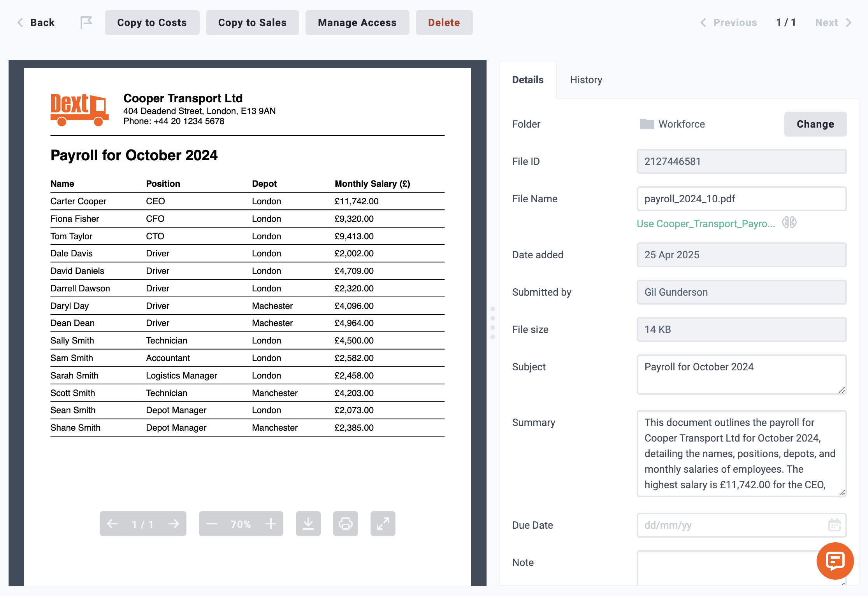868x596 pixels.
Task: Click the Workforce folder icon
Action: coord(647,124)
